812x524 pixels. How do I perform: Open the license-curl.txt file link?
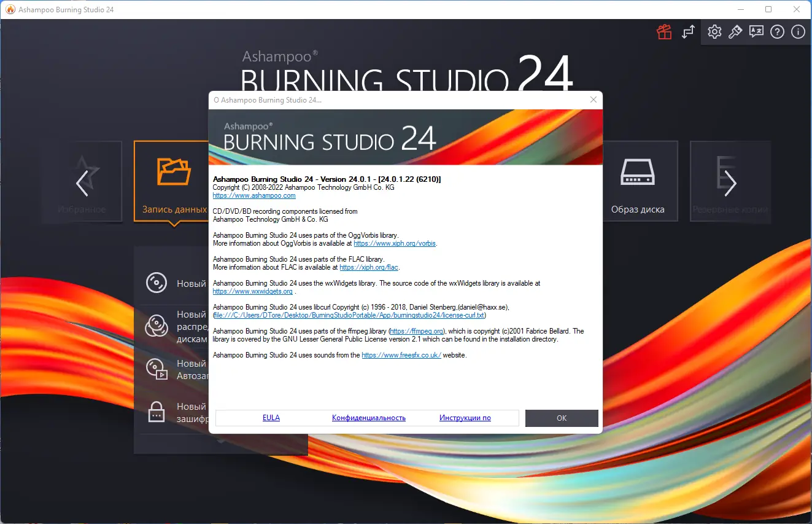[349, 315]
